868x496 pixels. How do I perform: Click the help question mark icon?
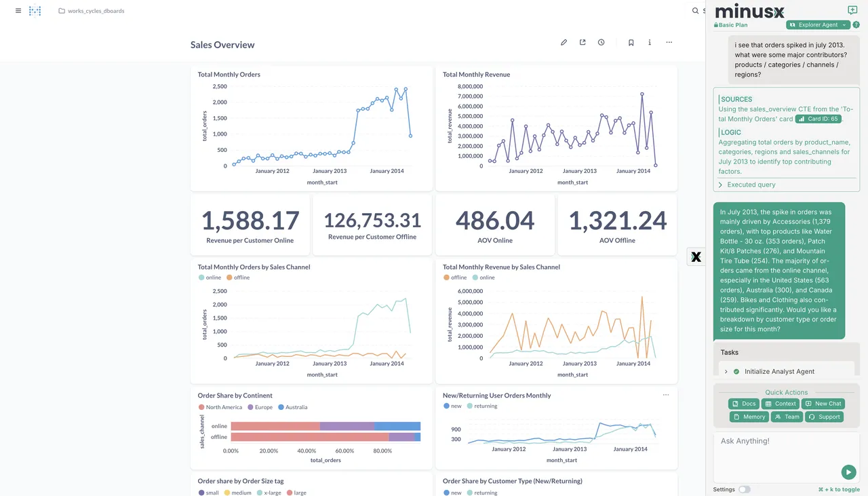856,25
